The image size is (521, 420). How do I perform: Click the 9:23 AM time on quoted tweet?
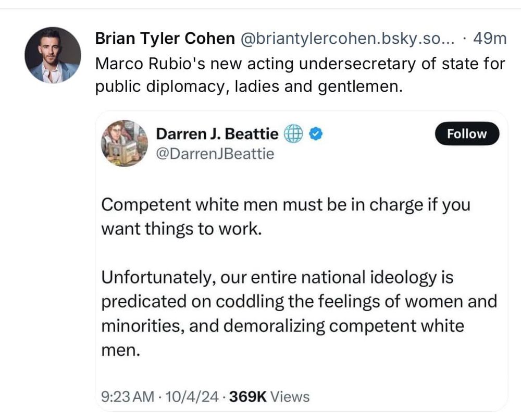pyautogui.click(x=128, y=397)
